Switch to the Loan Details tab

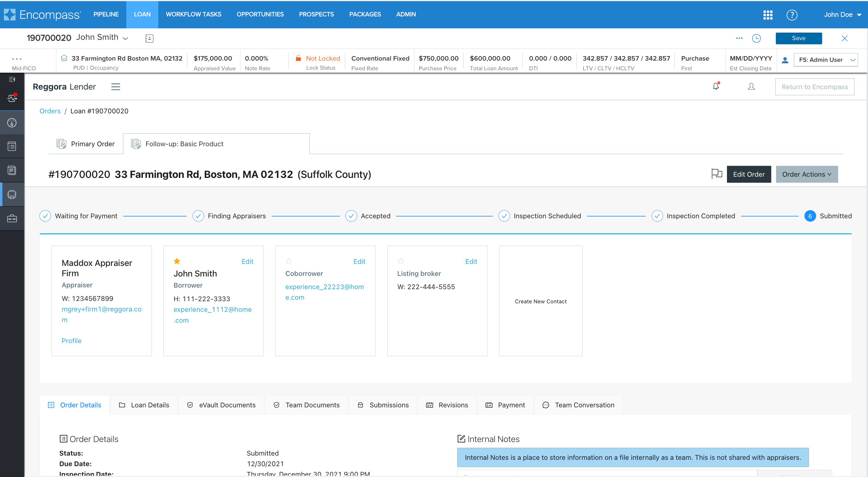[144, 405]
